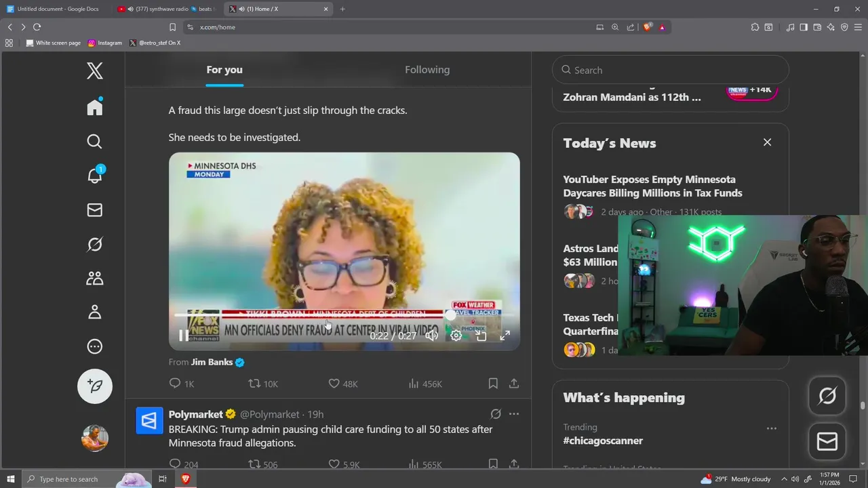Reply to post with 1K comments
The width and height of the screenshot is (868, 488).
pyautogui.click(x=182, y=384)
